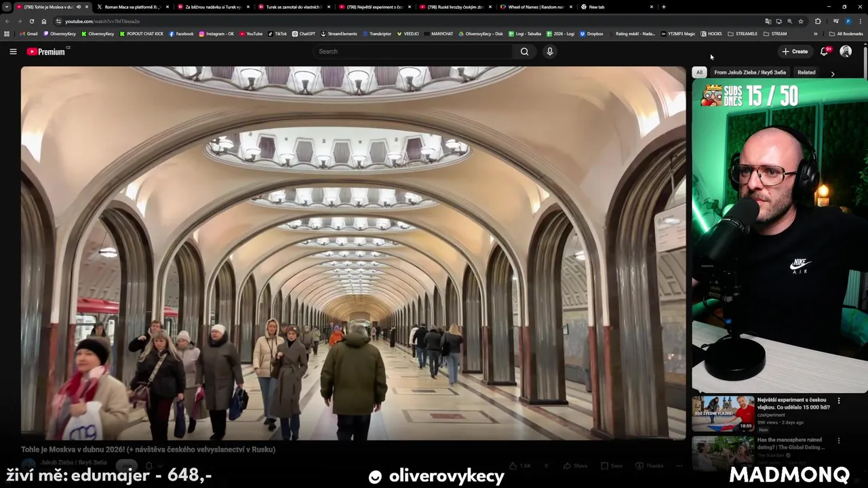The height and width of the screenshot is (488, 868).
Task: Close the Roman Maca na platformě X tab
Action: 167,7
